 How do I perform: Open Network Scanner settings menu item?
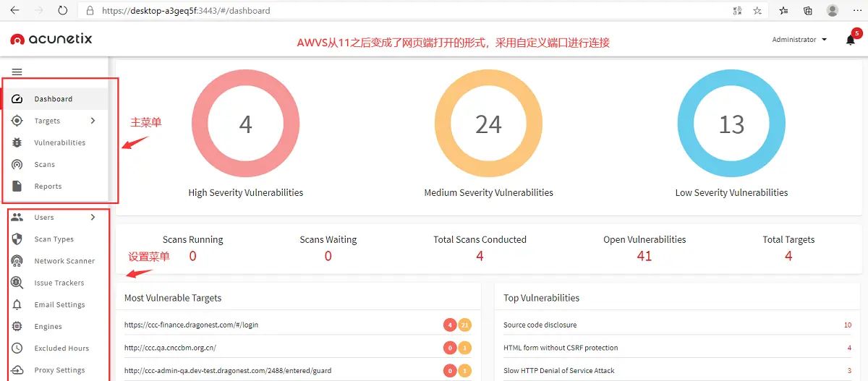[x=64, y=261]
